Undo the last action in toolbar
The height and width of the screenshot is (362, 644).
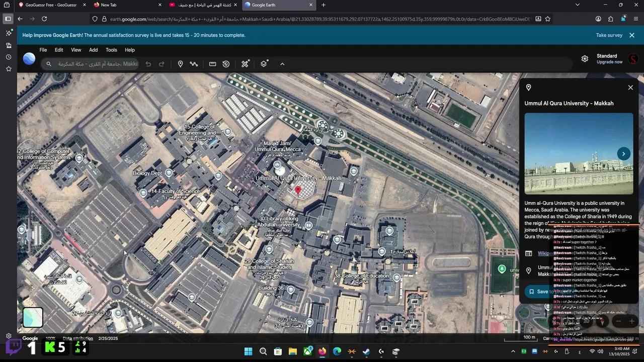148,64
